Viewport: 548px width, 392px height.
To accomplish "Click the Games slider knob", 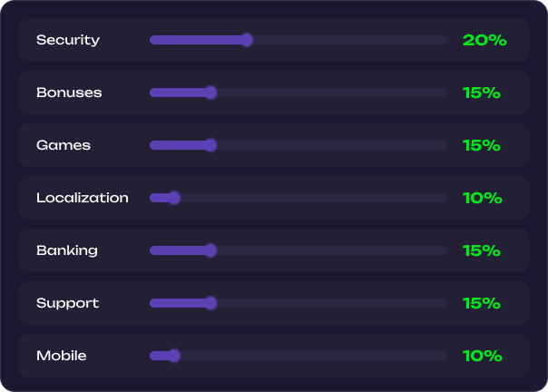I will tap(210, 145).
